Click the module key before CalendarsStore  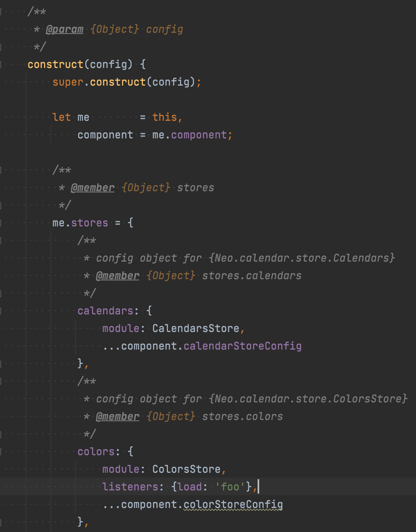point(121,328)
